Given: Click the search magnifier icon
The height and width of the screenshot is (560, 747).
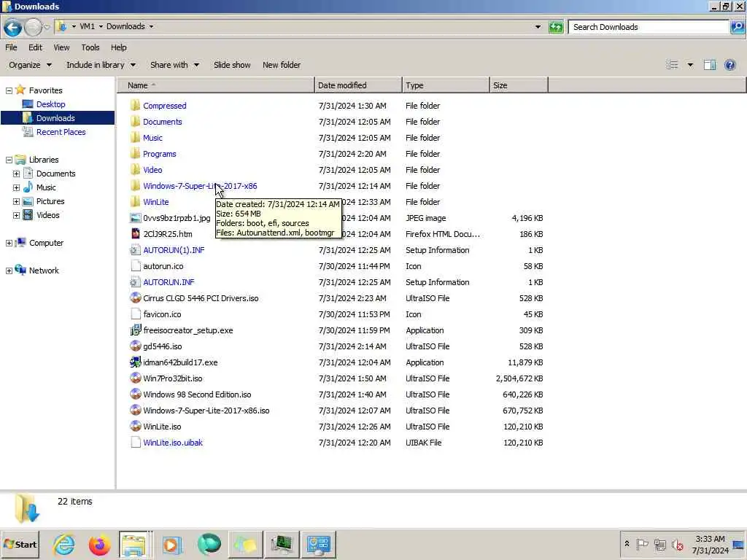Looking at the screenshot, I should tap(738, 27).
